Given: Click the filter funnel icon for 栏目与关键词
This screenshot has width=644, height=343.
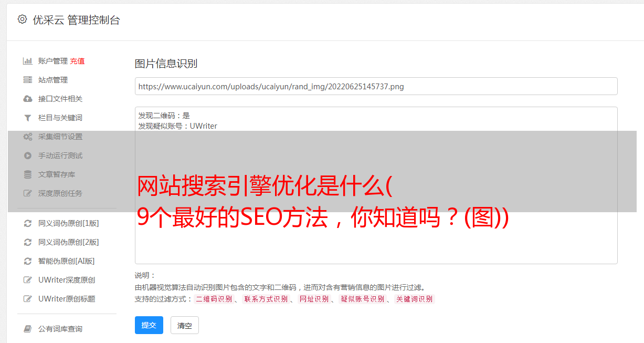Looking at the screenshot, I should point(28,118).
